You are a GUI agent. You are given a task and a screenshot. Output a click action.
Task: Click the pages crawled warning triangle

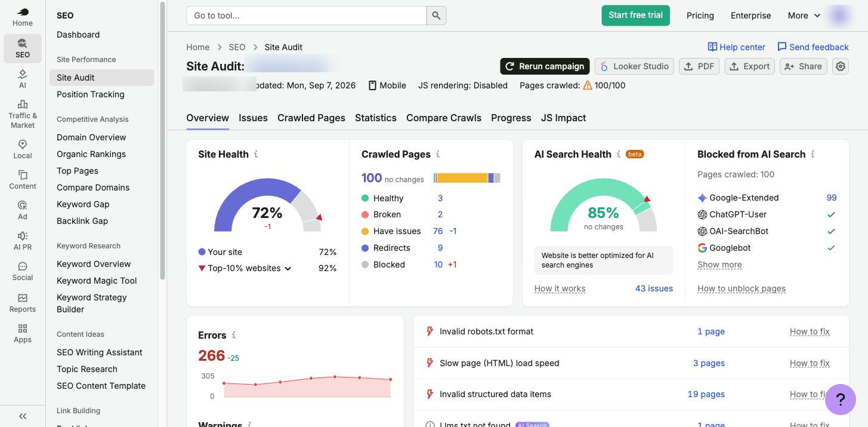pyautogui.click(x=588, y=85)
